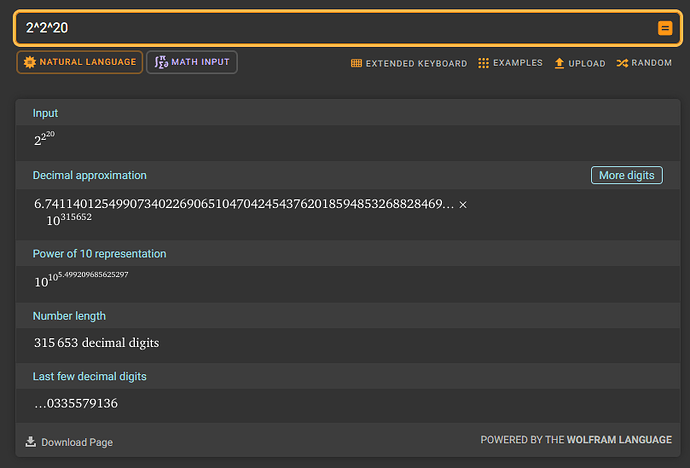Click the Power of 10 representation heading
The height and width of the screenshot is (468, 690).
tap(99, 254)
